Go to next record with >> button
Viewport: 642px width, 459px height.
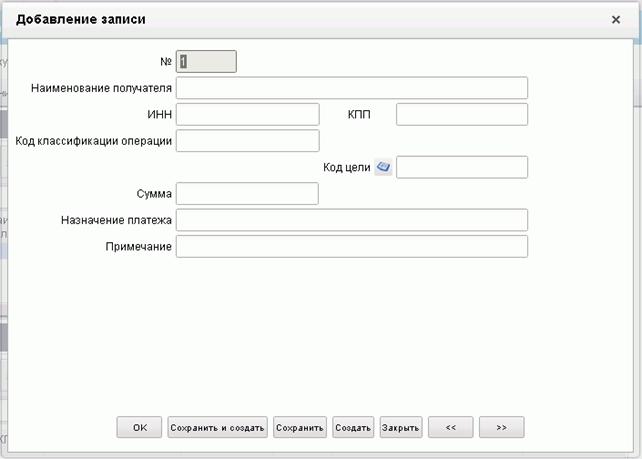(x=502, y=427)
